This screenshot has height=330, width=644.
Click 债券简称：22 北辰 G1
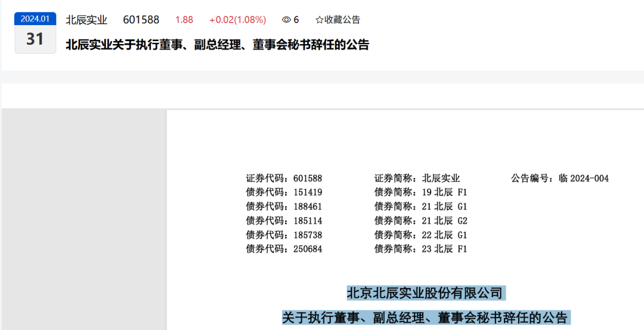(421, 235)
